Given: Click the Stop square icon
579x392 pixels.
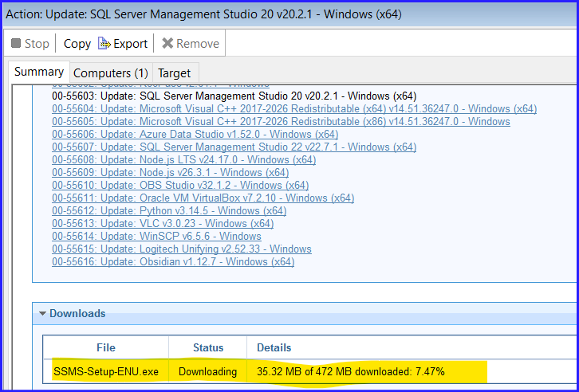Looking at the screenshot, I should click(x=16, y=43).
